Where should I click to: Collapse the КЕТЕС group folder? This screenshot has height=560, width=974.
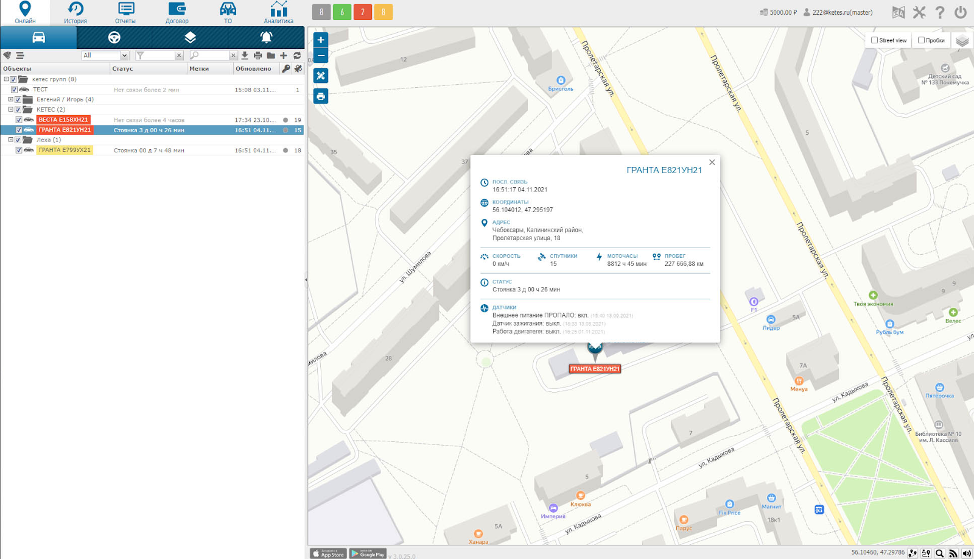pyautogui.click(x=11, y=110)
